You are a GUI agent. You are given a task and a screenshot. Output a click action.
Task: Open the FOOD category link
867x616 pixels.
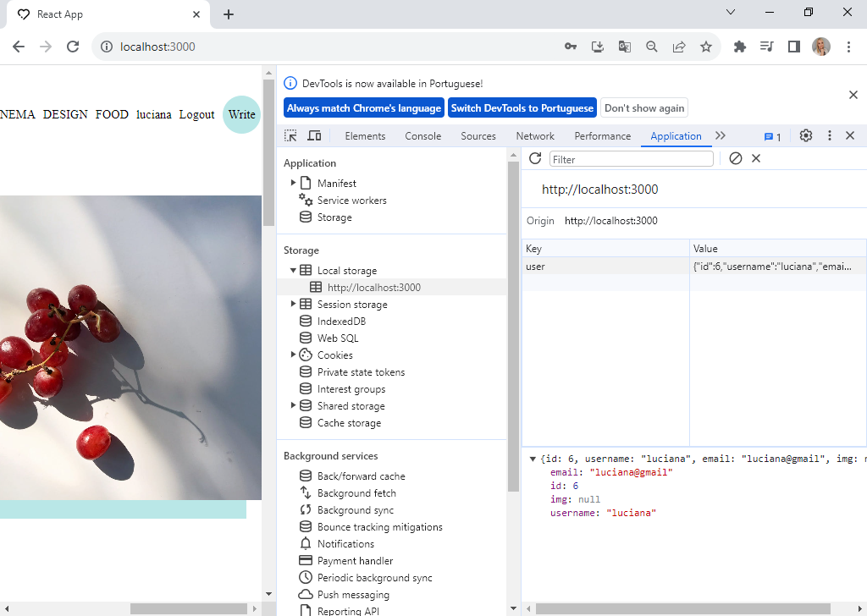[x=112, y=114]
